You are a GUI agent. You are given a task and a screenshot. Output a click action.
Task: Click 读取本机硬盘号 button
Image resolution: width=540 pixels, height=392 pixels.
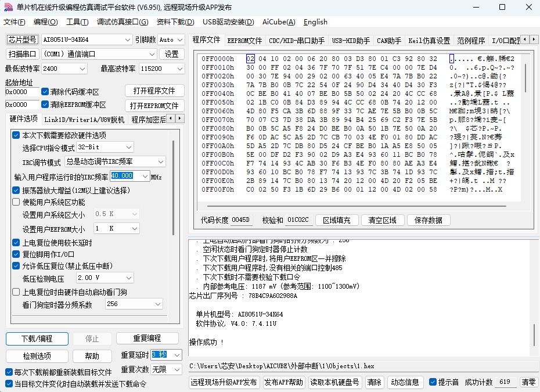click(x=334, y=382)
